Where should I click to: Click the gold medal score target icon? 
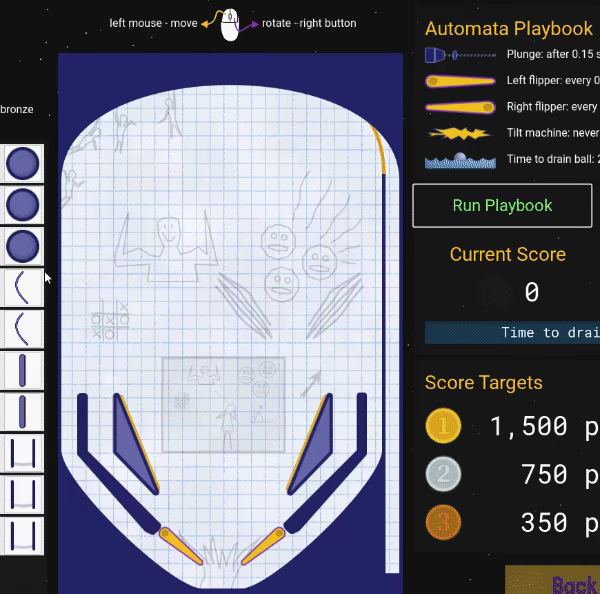(443, 426)
